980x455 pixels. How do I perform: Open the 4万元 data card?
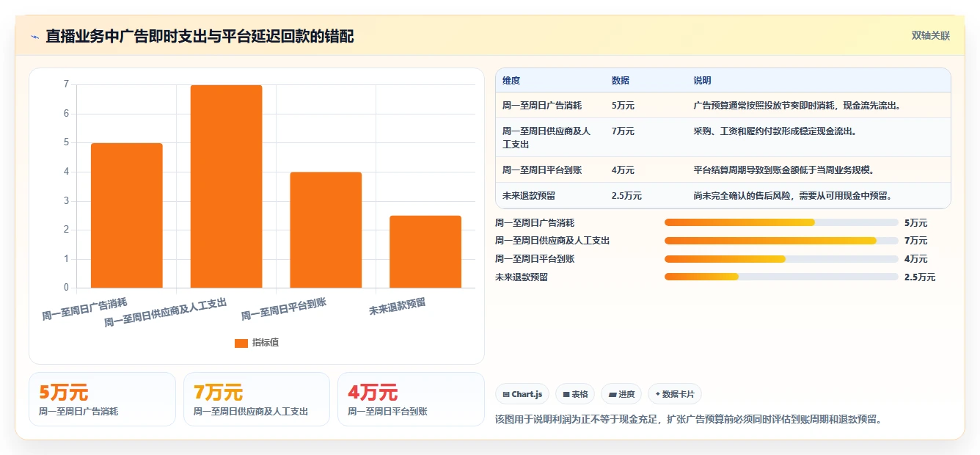pyautogui.click(x=411, y=399)
